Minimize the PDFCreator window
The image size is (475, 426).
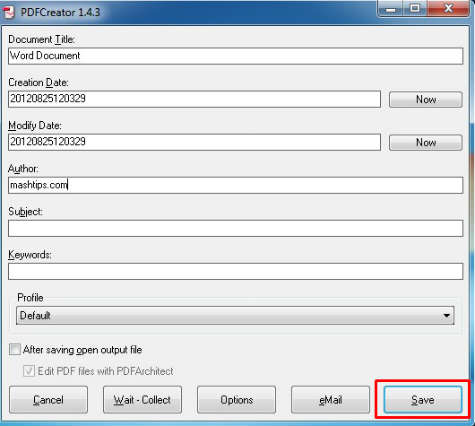coord(391,9)
